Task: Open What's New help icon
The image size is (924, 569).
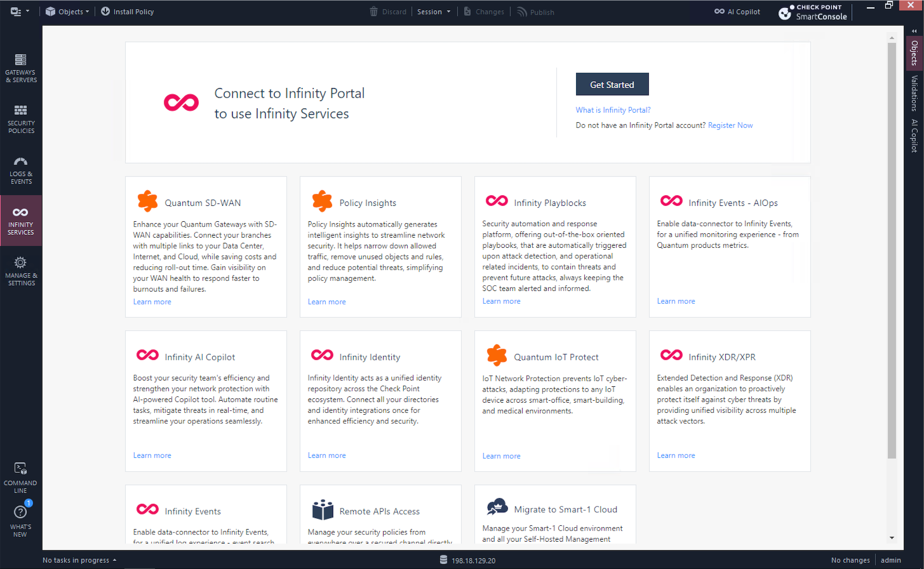Action: click(20, 513)
